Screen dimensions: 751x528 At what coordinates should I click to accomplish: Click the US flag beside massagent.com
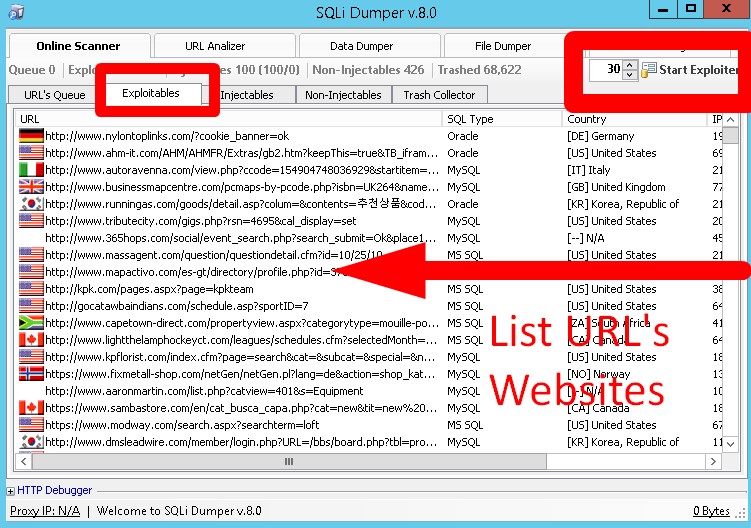point(31,255)
